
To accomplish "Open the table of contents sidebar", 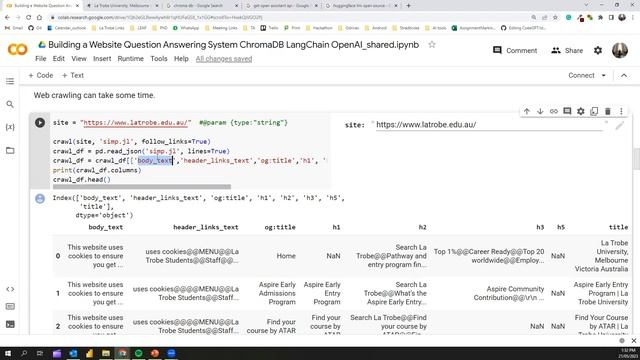I will [x=10, y=81].
